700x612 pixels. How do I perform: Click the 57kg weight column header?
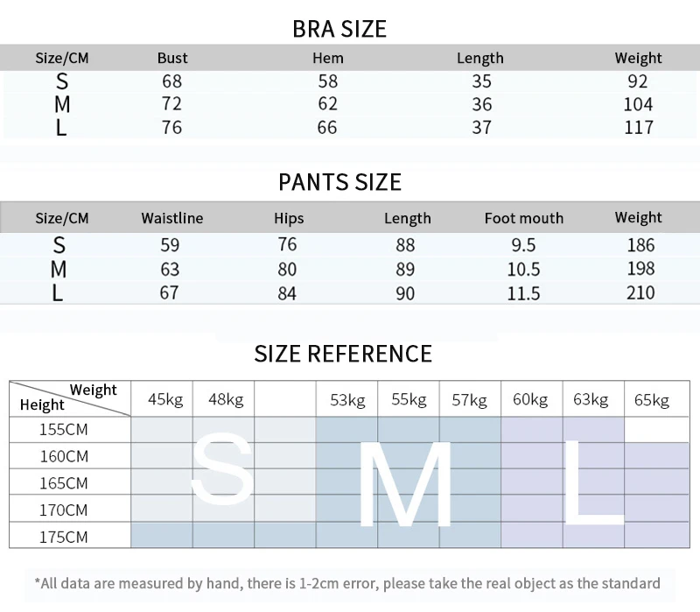pos(469,399)
